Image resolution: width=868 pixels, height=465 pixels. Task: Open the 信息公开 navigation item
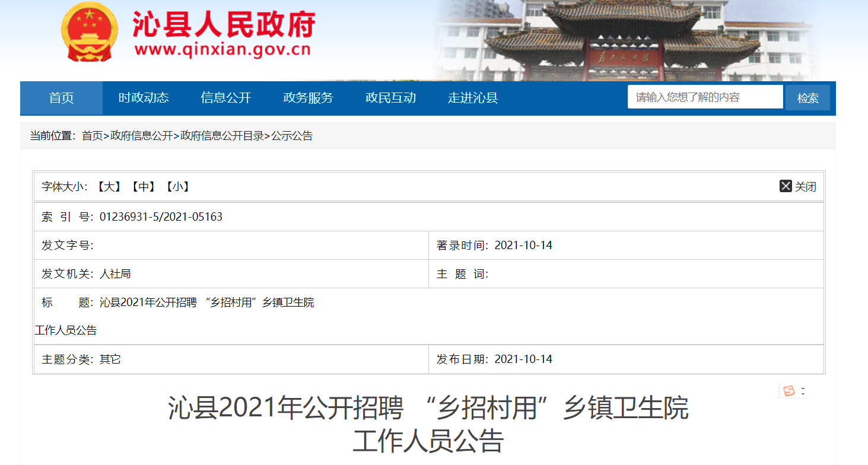(226, 98)
